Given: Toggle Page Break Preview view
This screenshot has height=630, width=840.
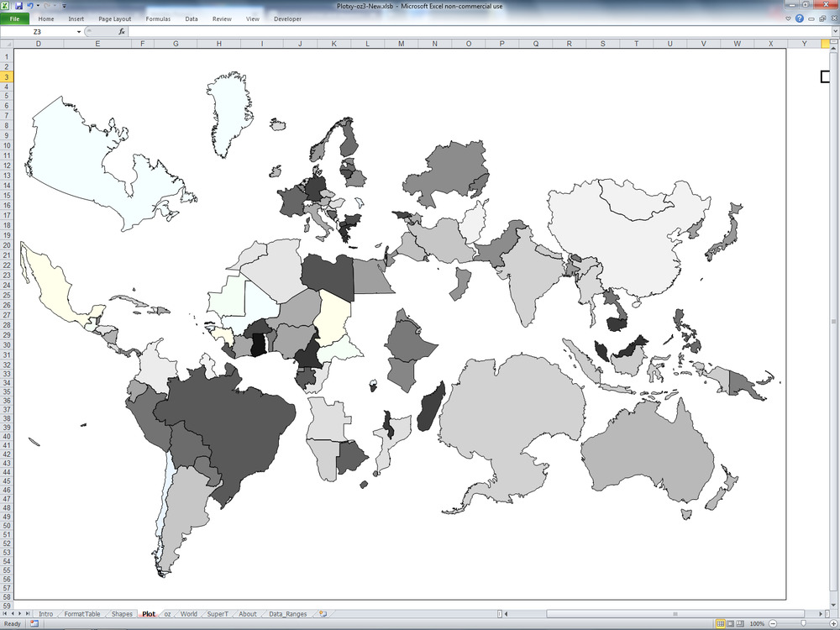Looking at the screenshot, I should (742, 623).
